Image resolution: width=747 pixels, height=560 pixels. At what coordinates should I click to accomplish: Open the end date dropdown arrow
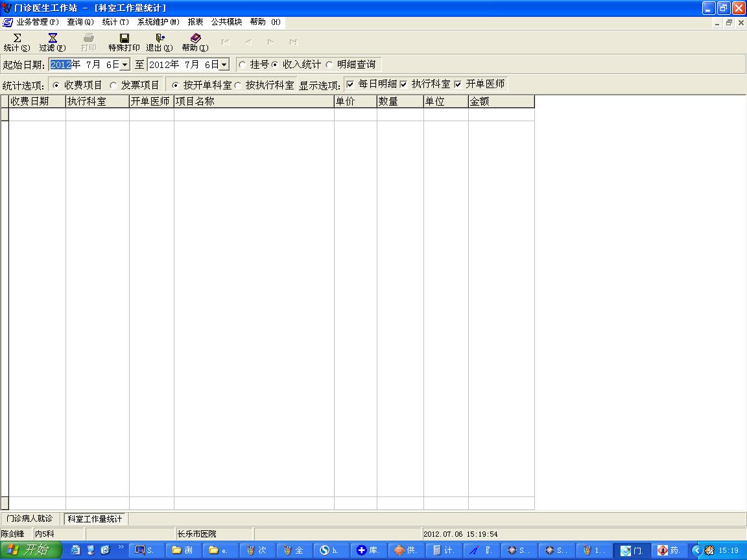pos(224,64)
